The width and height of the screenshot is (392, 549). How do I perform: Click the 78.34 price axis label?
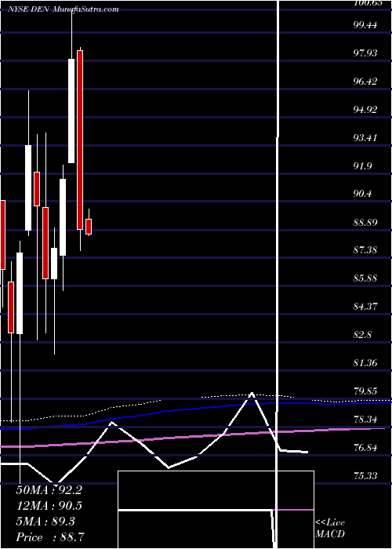pyautogui.click(x=366, y=419)
